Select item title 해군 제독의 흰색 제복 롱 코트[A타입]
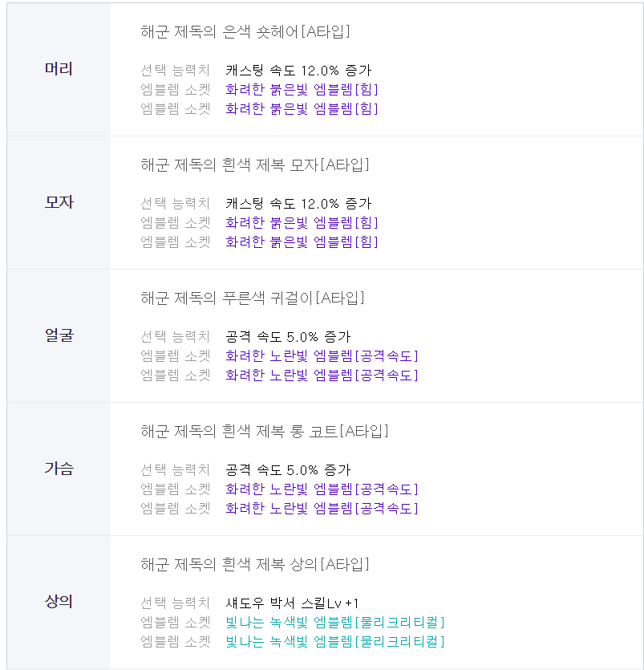 [265, 432]
